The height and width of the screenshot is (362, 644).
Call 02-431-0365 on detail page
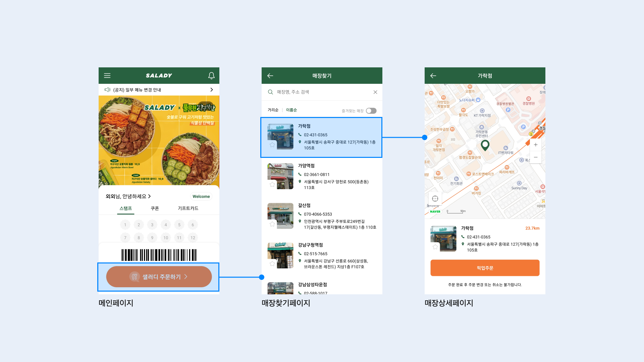pos(479,237)
